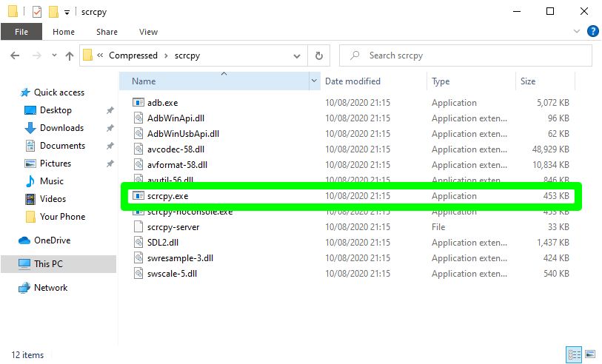Viewport: 602px width, 364px height.
Task: Open the Home ribbon tab
Action: pyautogui.click(x=64, y=32)
